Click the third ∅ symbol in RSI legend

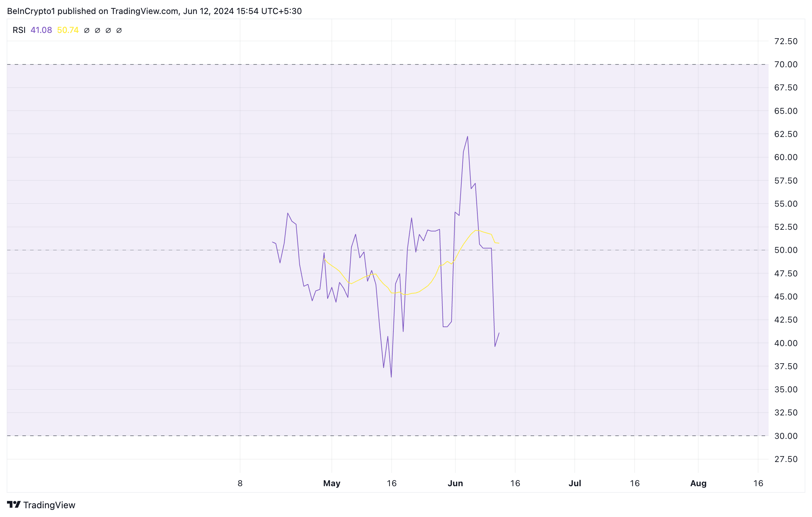click(108, 30)
